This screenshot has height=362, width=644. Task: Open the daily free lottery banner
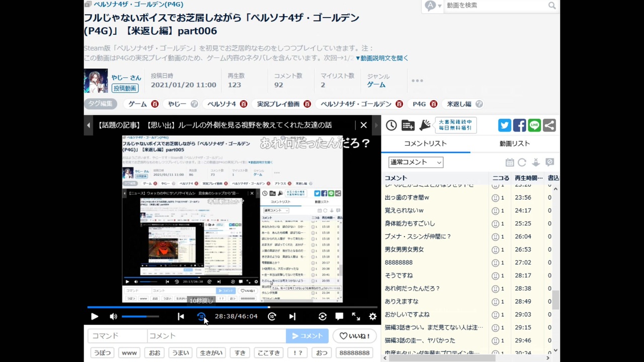click(455, 125)
